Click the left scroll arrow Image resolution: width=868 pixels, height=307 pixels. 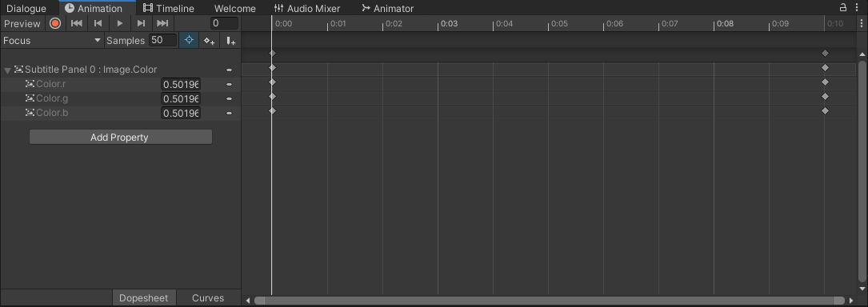point(248,301)
